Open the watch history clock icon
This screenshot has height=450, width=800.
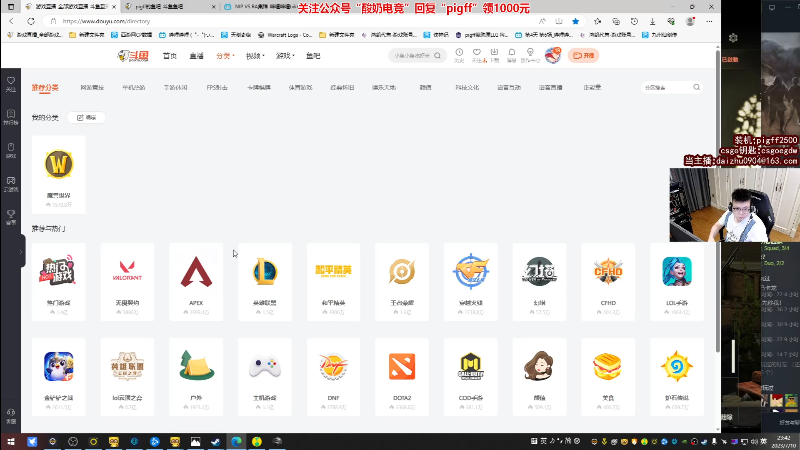point(459,55)
